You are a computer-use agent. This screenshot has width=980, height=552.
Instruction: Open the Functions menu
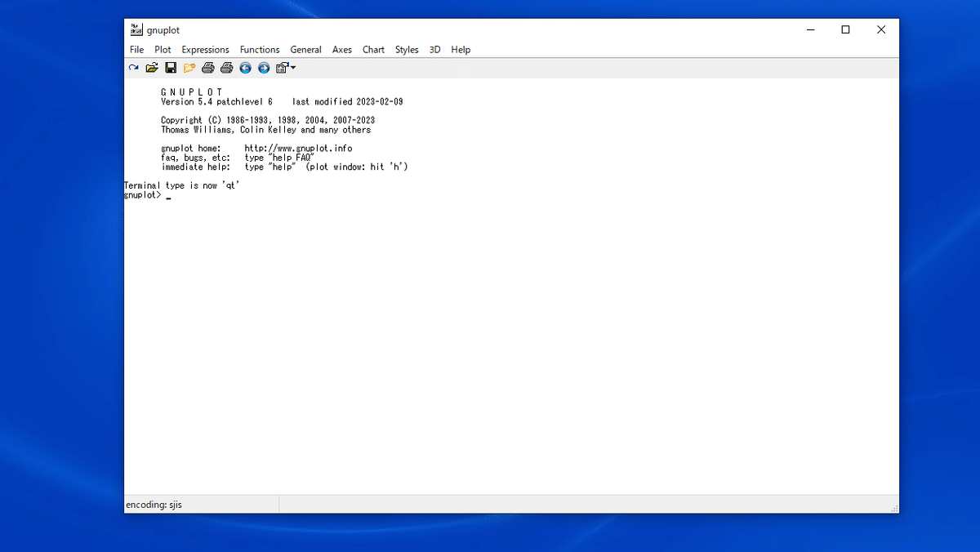click(x=259, y=50)
